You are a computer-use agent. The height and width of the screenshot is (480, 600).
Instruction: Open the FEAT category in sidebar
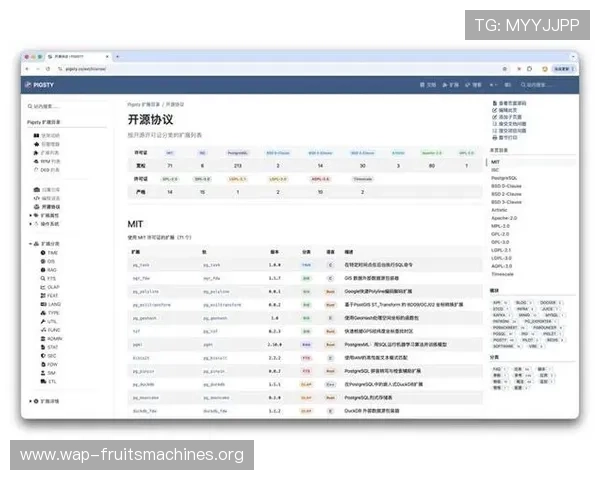coord(49,296)
